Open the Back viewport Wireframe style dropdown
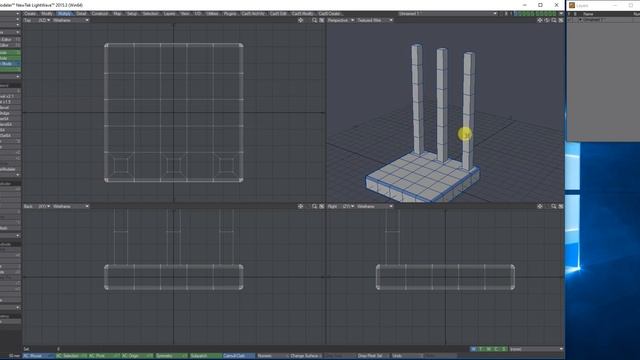 (x=70, y=207)
